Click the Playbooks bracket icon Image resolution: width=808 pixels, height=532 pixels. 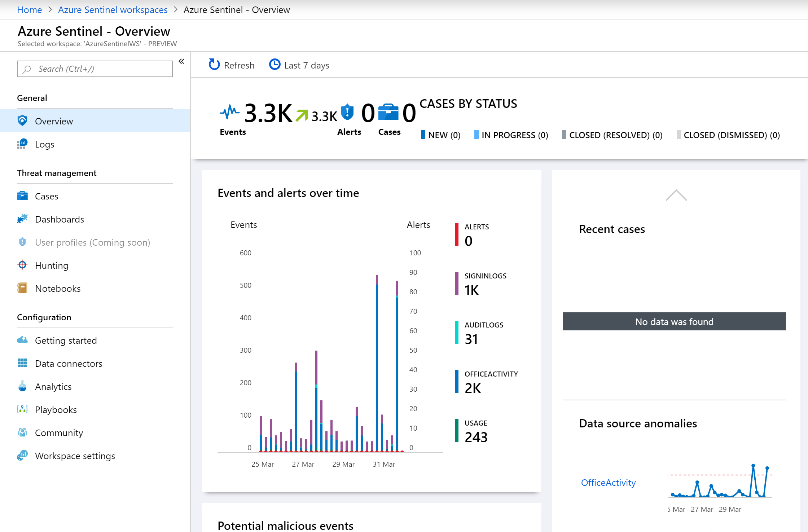click(22, 409)
